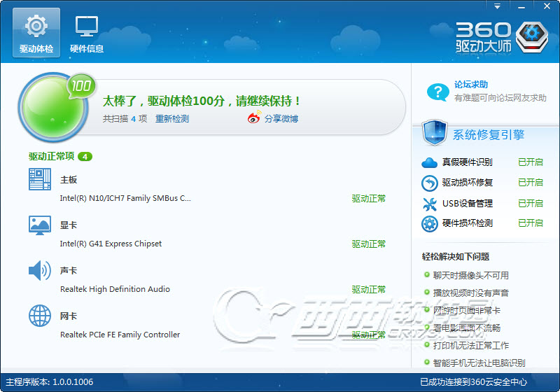Click 驱动正常 status for the 显卡 row
The image size is (560, 392).
coord(369,244)
